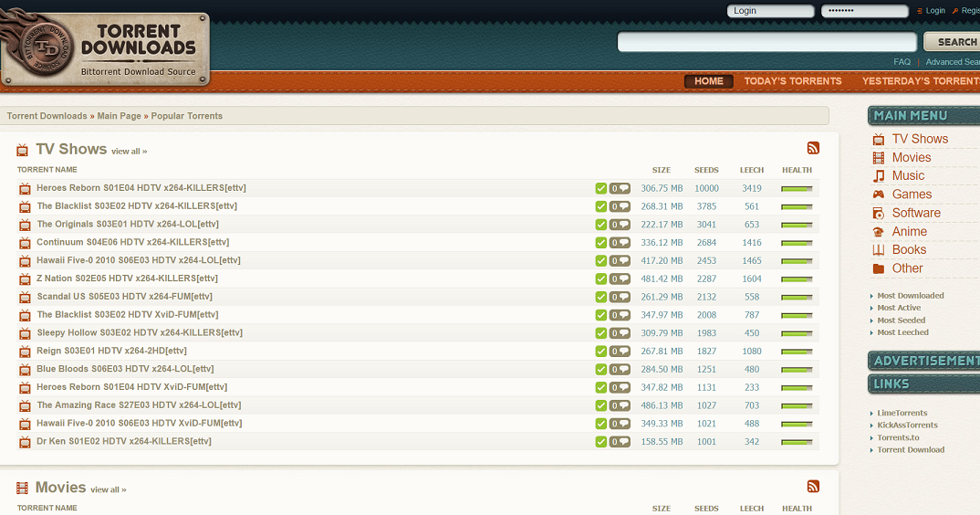Open TV Shows RSS feed icon

[x=813, y=148]
